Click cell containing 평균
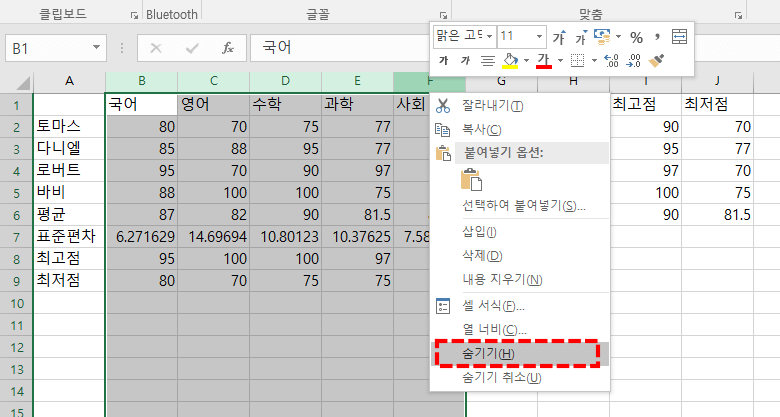This screenshot has height=417, width=780. coord(69,214)
